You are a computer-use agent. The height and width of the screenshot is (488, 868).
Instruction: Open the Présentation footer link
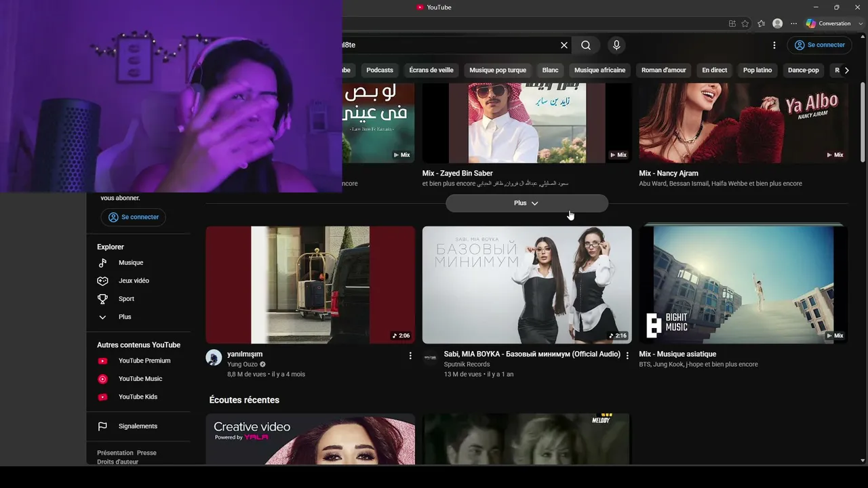[115, 453]
